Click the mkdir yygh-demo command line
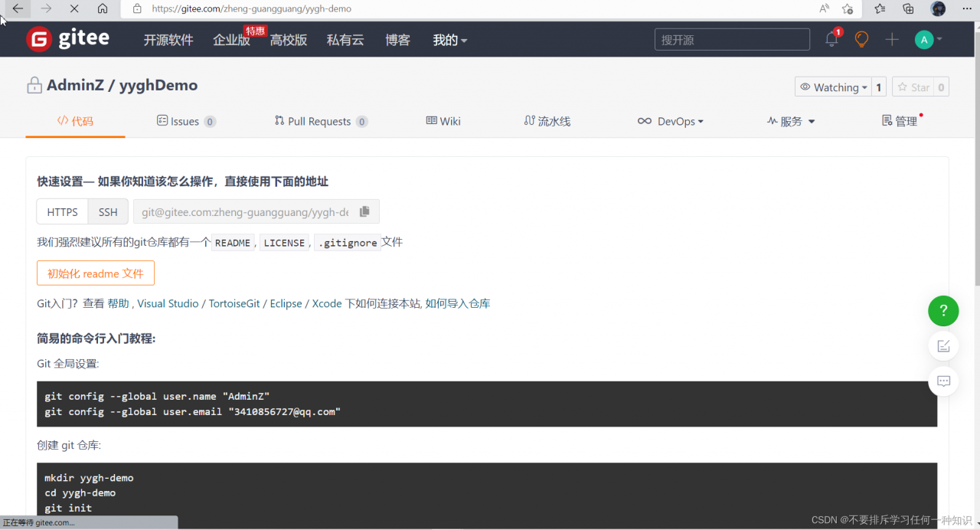 89,478
